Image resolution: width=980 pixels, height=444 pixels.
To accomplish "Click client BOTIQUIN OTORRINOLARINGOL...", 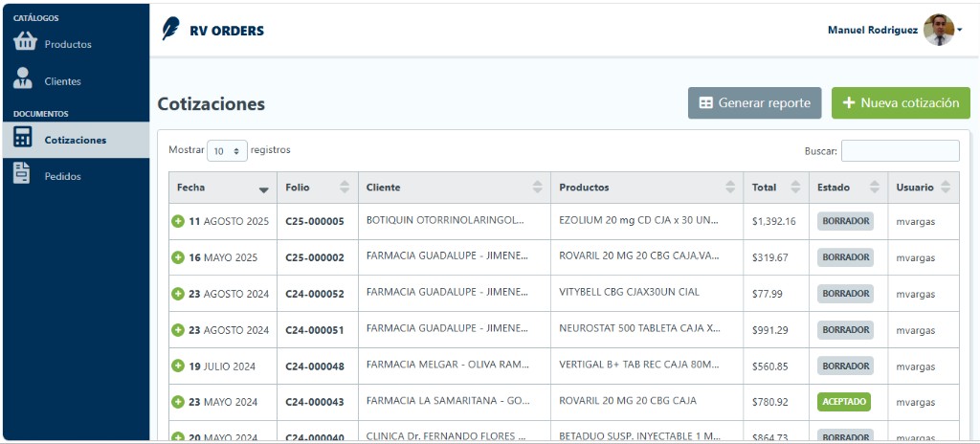I will click(x=445, y=220).
